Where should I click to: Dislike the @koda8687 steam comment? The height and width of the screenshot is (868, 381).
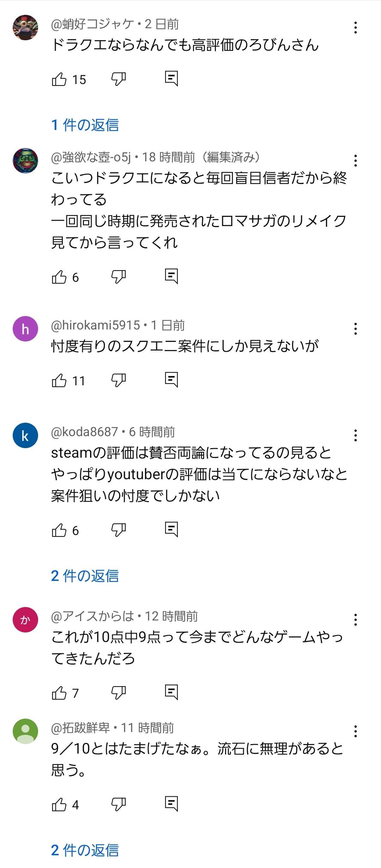(119, 530)
